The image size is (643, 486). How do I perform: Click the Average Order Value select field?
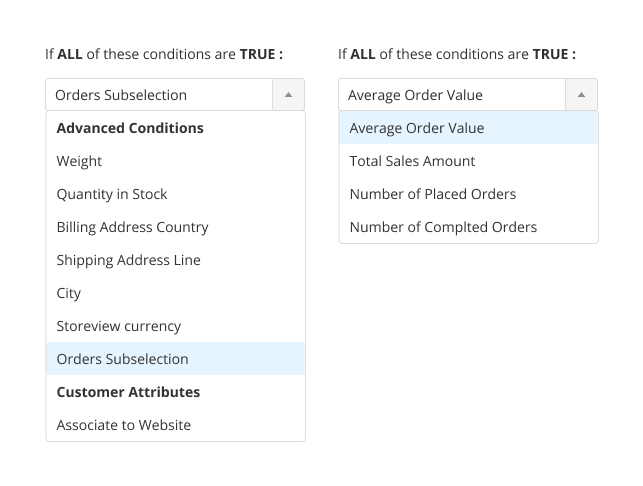click(452, 95)
